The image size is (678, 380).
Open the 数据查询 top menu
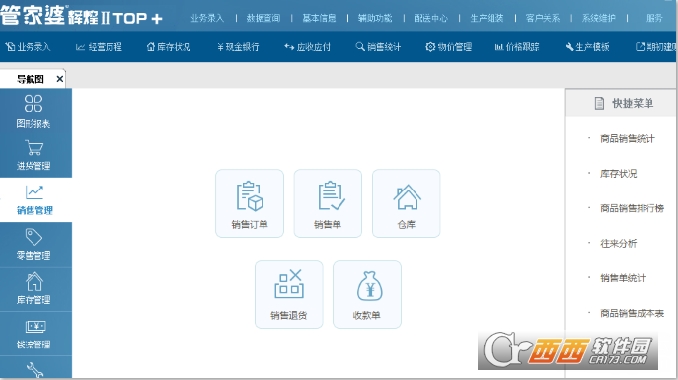pyautogui.click(x=263, y=18)
